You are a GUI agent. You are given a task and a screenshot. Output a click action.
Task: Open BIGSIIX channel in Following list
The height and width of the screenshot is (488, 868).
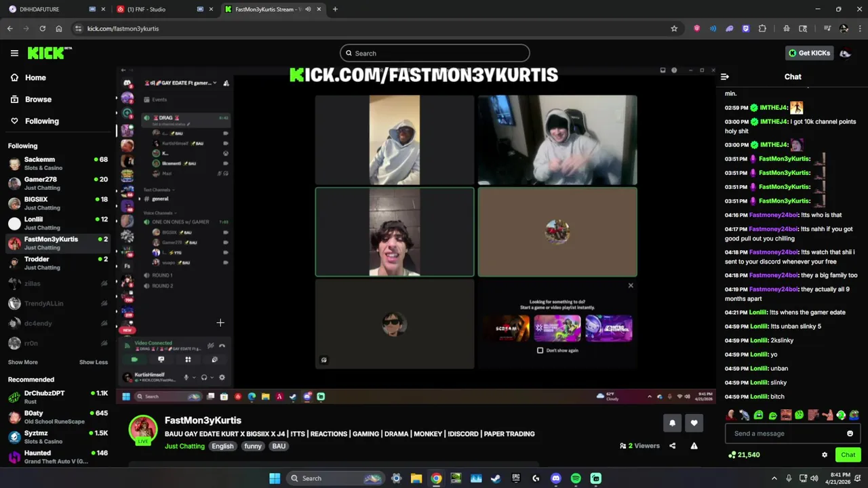tap(58, 203)
